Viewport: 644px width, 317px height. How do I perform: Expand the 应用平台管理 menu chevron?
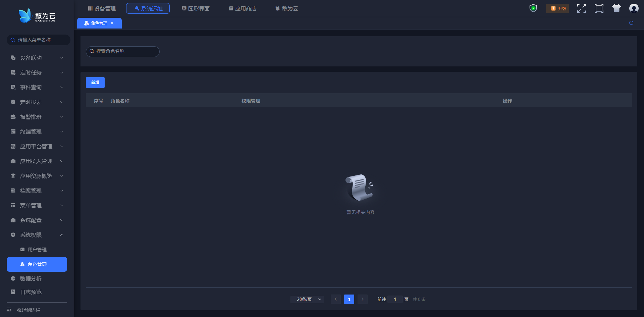pyautogui.click(x=62, y=146)
